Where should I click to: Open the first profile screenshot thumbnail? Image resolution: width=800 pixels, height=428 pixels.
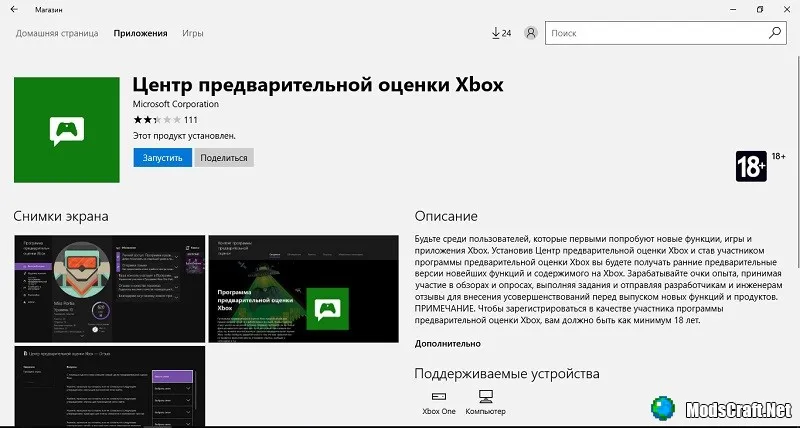(108, 287)
